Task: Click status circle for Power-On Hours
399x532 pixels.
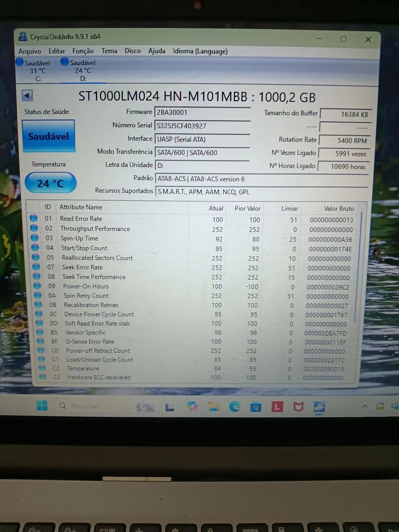Action: tap(37, 286)
